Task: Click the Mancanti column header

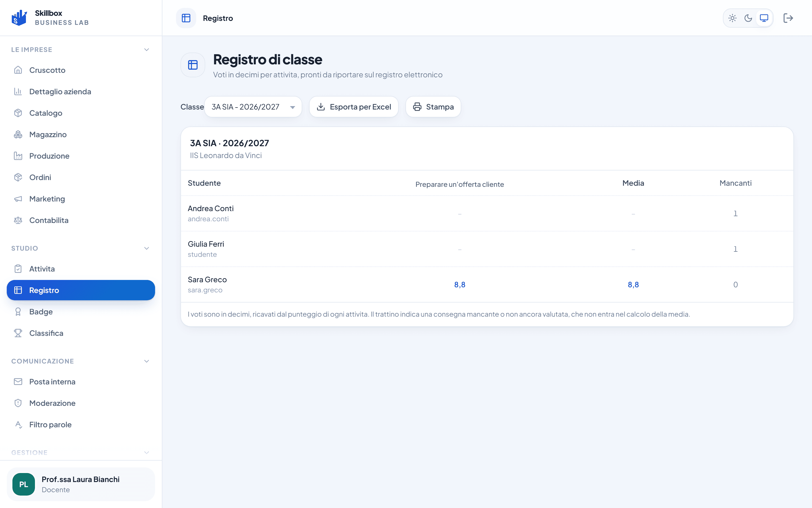Action: [x=736, y=183]
